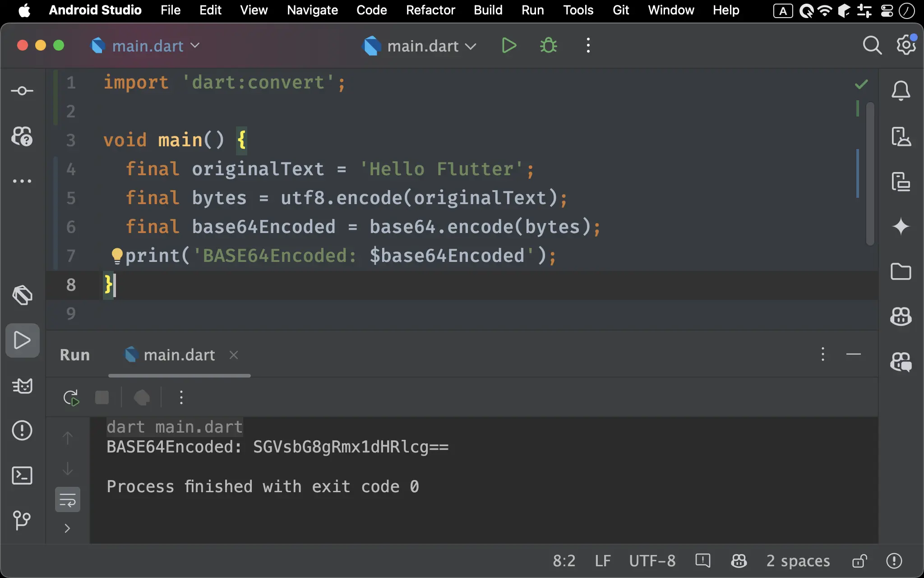
Task: Click the keyboard input source A icon
Action: click(x=783, y=11)
